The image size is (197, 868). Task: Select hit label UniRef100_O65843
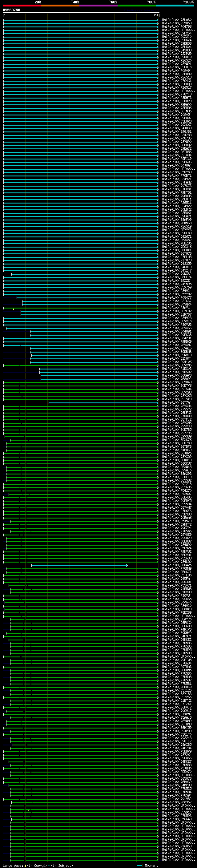(177, 382)
